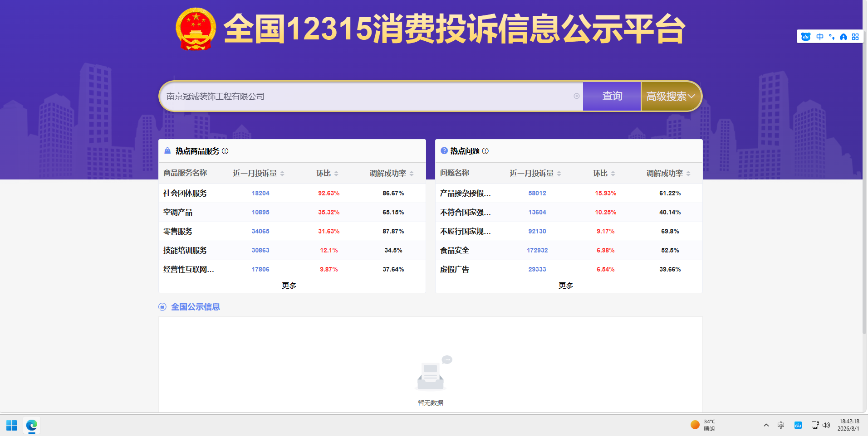Image resolution: width=868 pixels, height=436 pixels.
Task: Click the 问题名称 column header
Action: 454,173
